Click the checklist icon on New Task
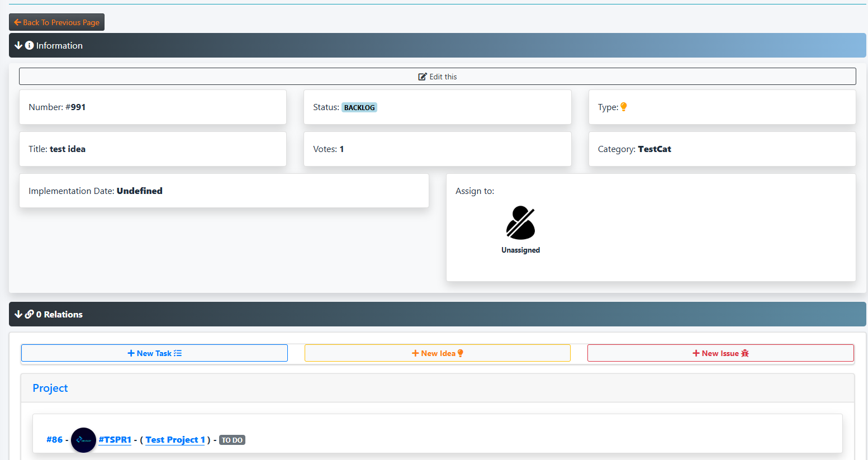Image resolution: width=868 pixels, height=460 pixels. [x=178, y=353]
